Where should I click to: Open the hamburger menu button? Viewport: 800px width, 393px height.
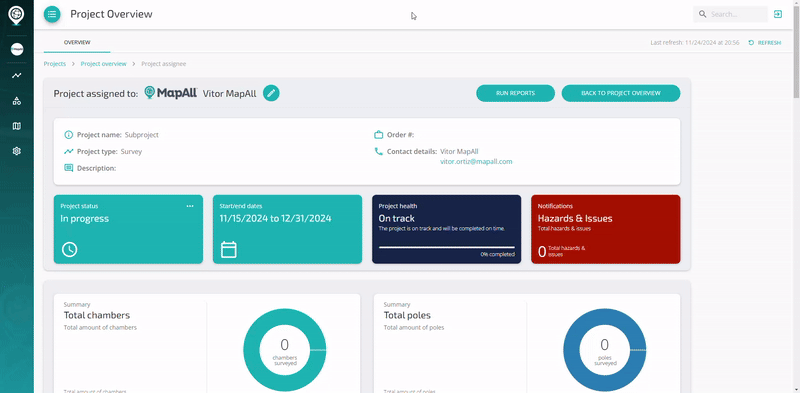coord(52,14)
